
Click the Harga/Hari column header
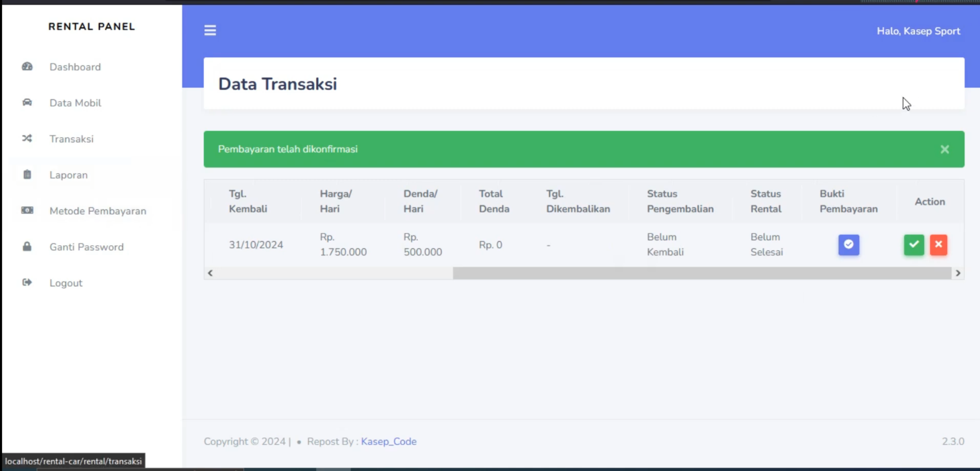point(336,201)
